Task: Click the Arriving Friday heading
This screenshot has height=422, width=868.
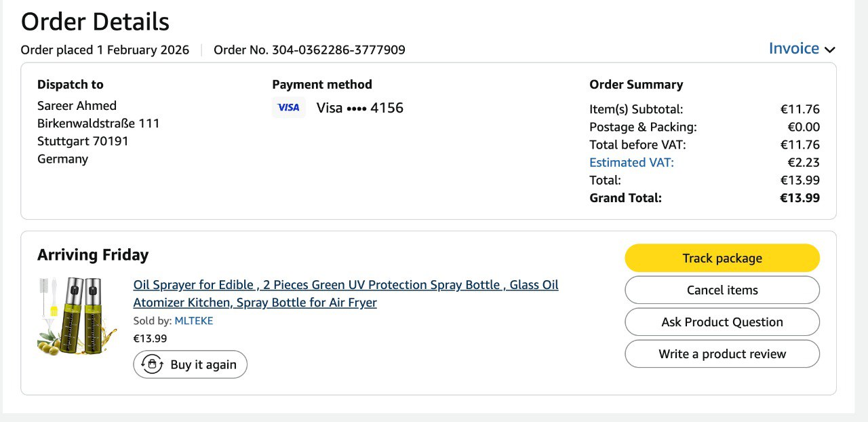Action: 93,255
